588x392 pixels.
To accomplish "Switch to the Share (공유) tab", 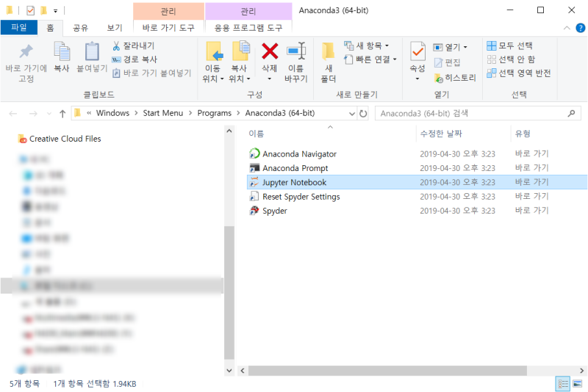I will click(80, 28).
